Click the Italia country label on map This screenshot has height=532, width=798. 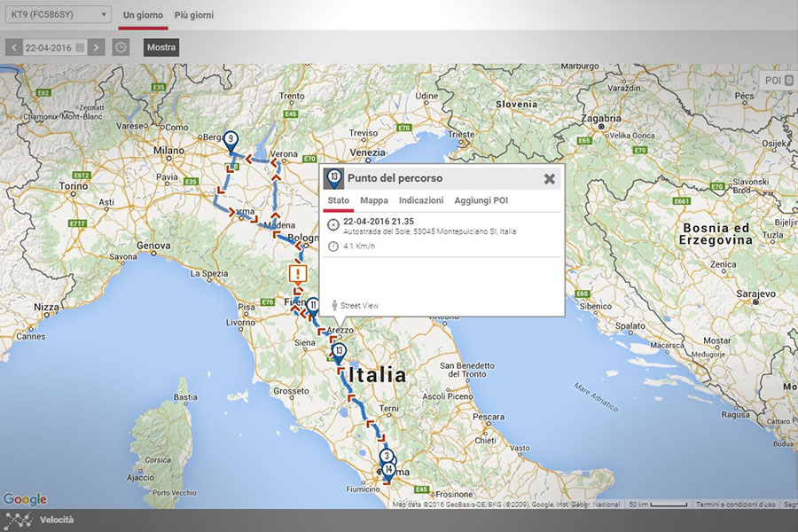[x=377, y=375]
